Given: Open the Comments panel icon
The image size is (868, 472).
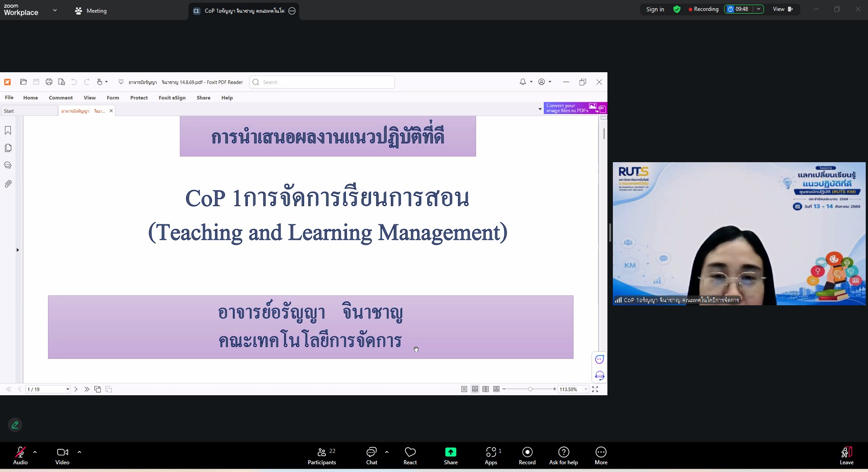Looking at the screenshot, I should click(8, 165).
